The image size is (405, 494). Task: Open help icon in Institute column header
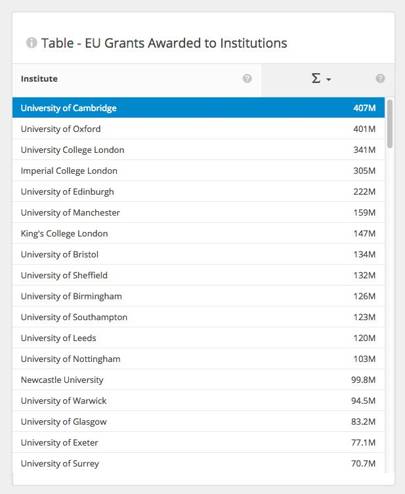247,78
